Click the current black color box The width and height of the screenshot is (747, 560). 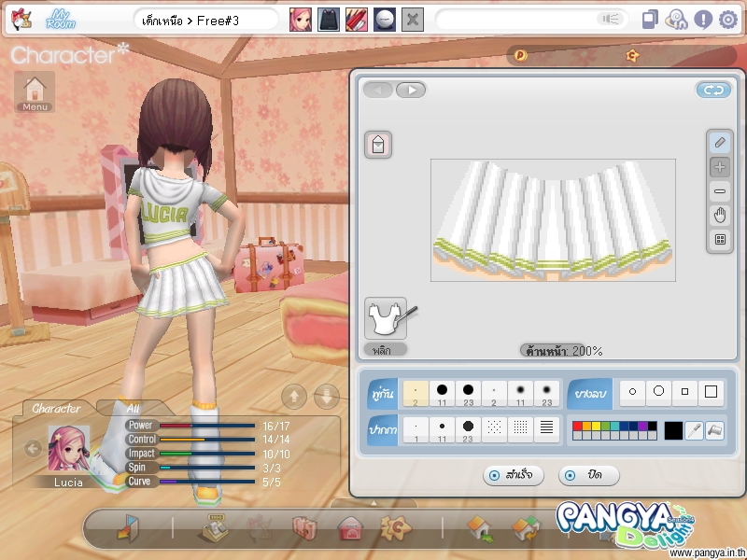[673, 430]
